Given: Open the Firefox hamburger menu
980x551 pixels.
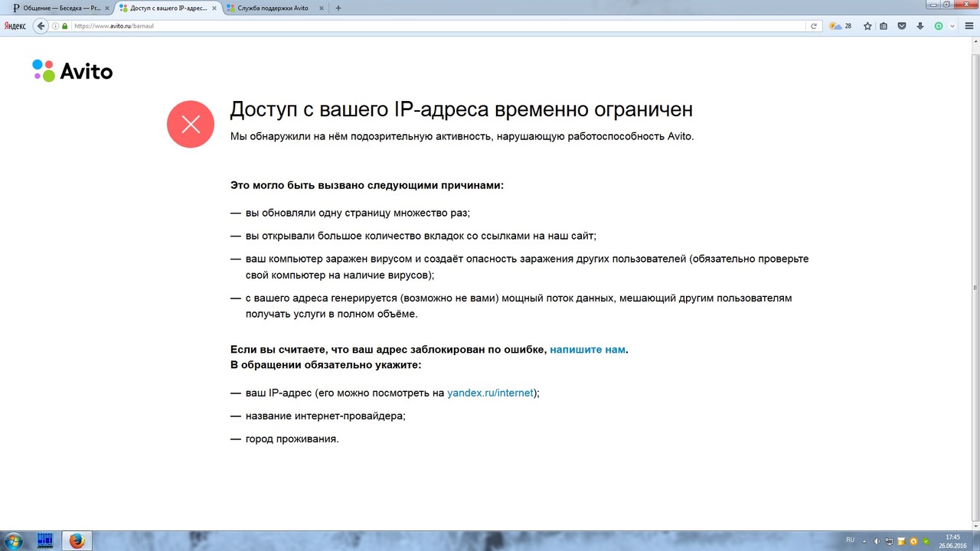Looking at the screenshot, I should [x=969, y=26].
